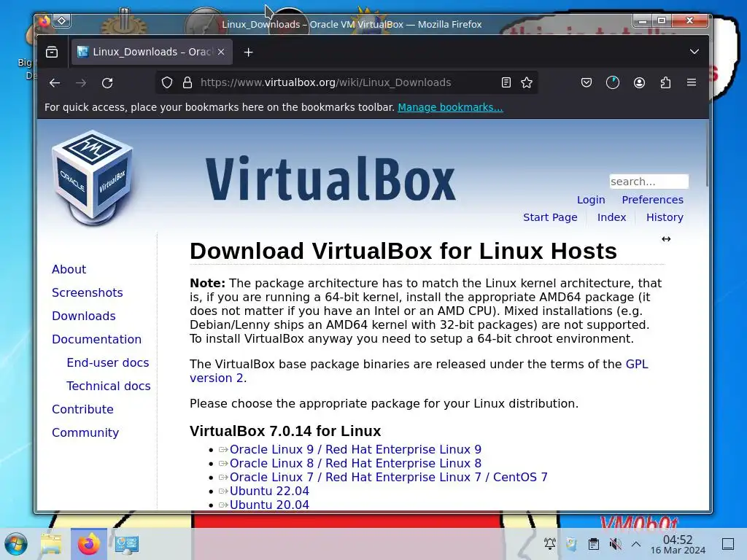Click the VirtualBox cube logo
Screen dimensions: 747x560
tap(93, 177)
